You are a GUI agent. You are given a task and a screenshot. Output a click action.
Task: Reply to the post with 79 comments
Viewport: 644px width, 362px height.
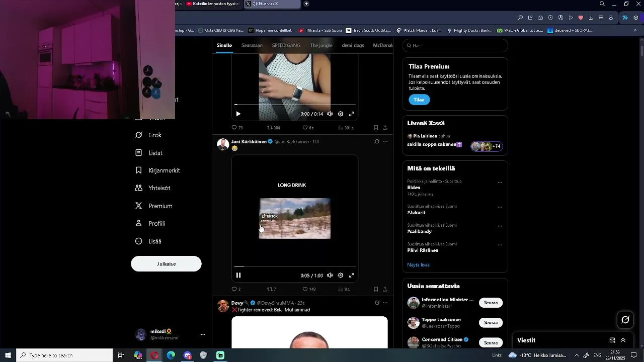tap(237, 128)
